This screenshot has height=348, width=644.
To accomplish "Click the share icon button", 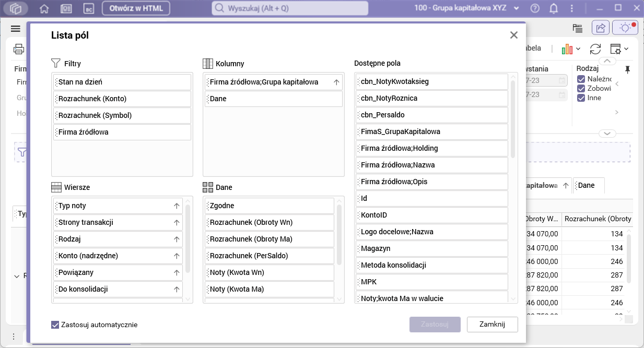I will (x=601, y=28).
